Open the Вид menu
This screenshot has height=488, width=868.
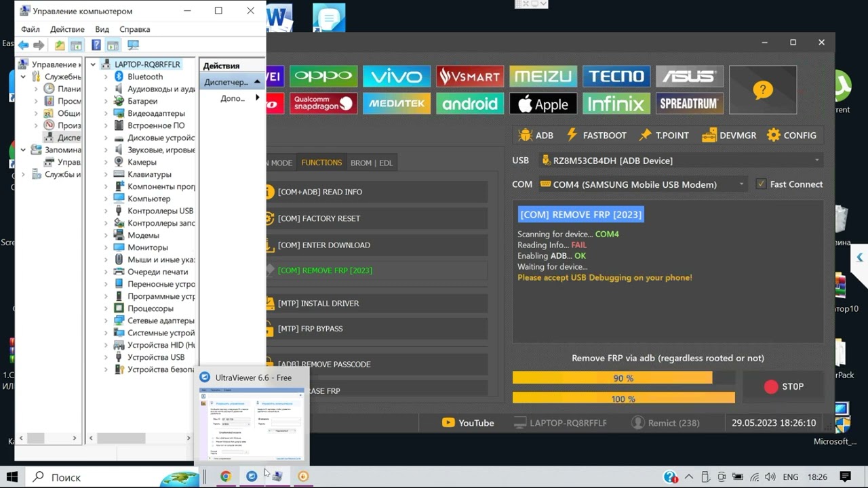102,29
